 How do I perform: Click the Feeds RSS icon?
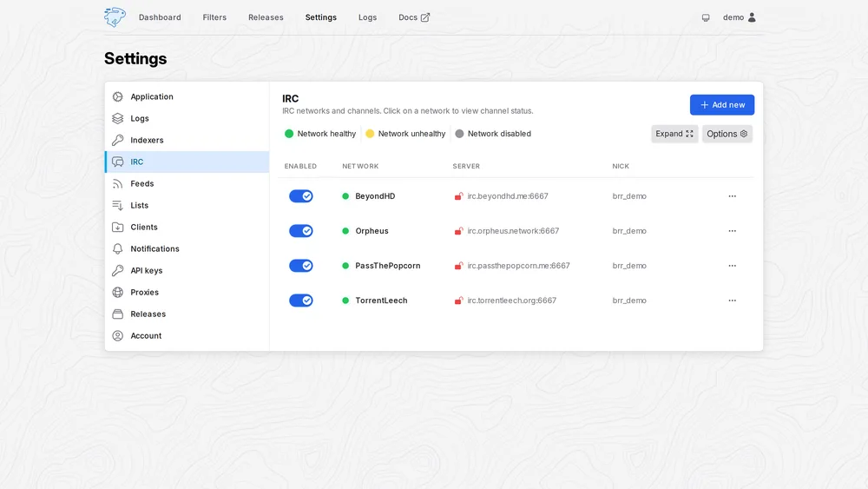point(117,183)
